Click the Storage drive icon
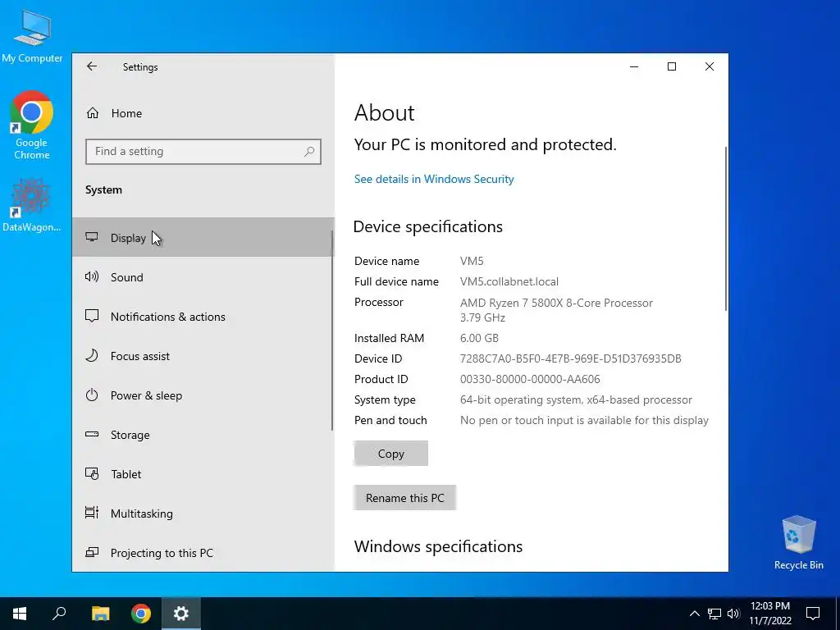This screenshot has height=630, width=840. [x=92, y=435]
